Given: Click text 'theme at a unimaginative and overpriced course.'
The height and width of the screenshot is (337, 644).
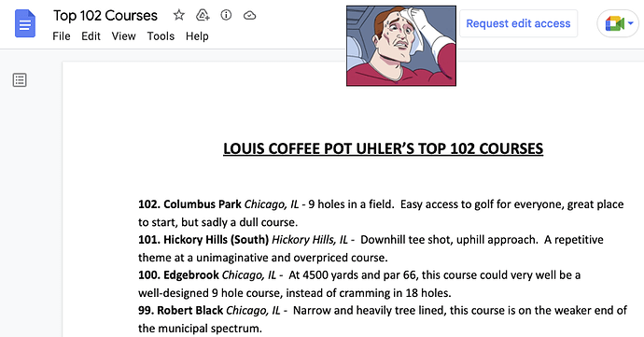Looking at the screenshot, I should (x=263, y=258).
